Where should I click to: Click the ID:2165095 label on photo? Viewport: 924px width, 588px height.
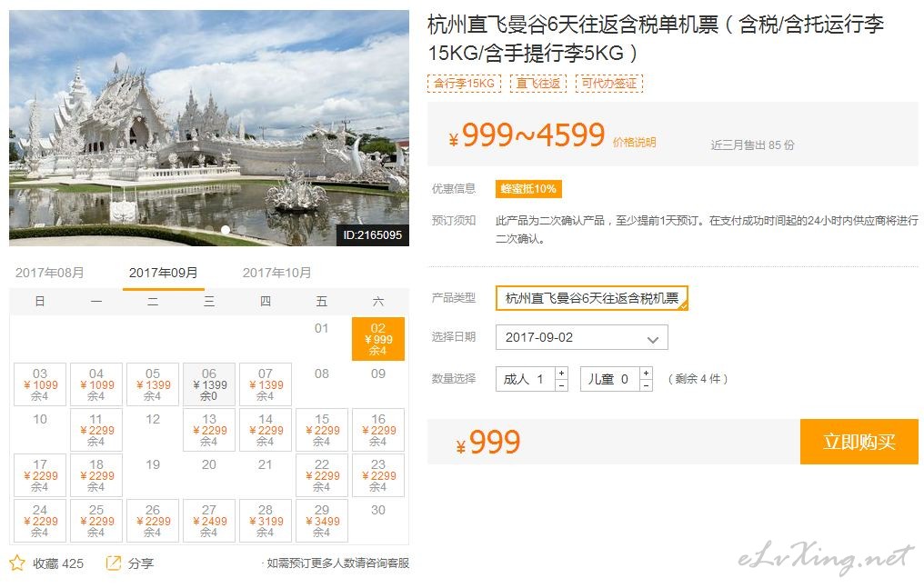pyautogui.click(x=373, y=234)
